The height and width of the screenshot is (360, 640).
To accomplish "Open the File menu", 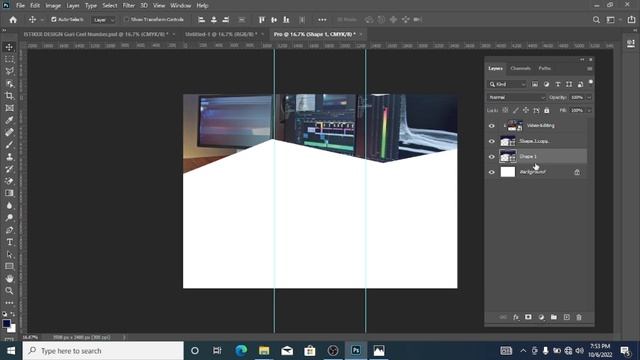I will pos(20,6).
